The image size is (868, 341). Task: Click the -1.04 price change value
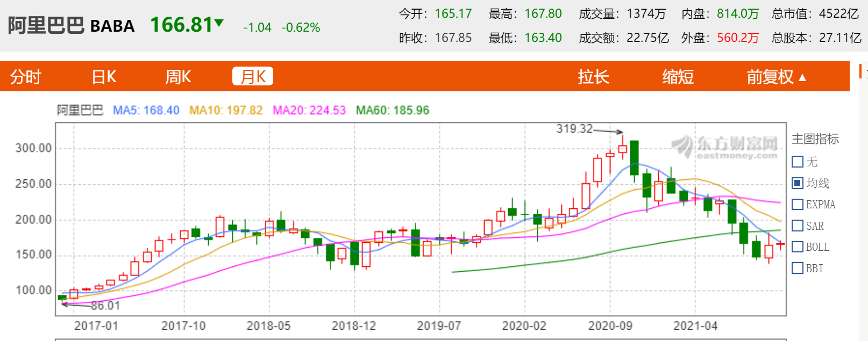258,27
